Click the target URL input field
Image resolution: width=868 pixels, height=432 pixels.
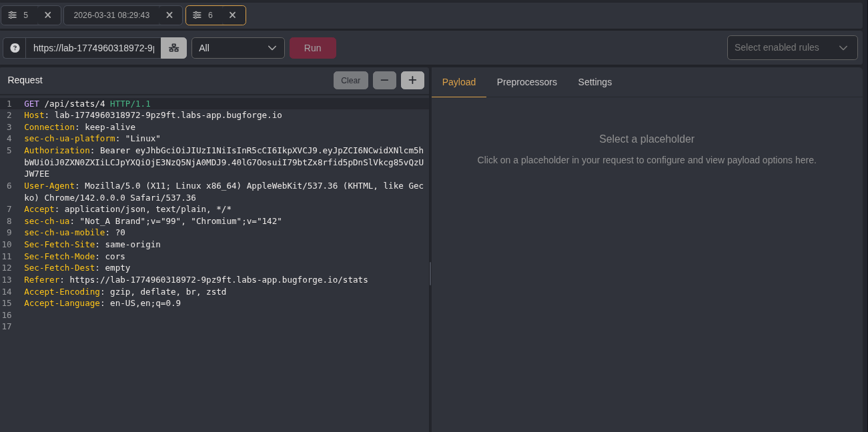pyautogui.click(x=93, y=48)
